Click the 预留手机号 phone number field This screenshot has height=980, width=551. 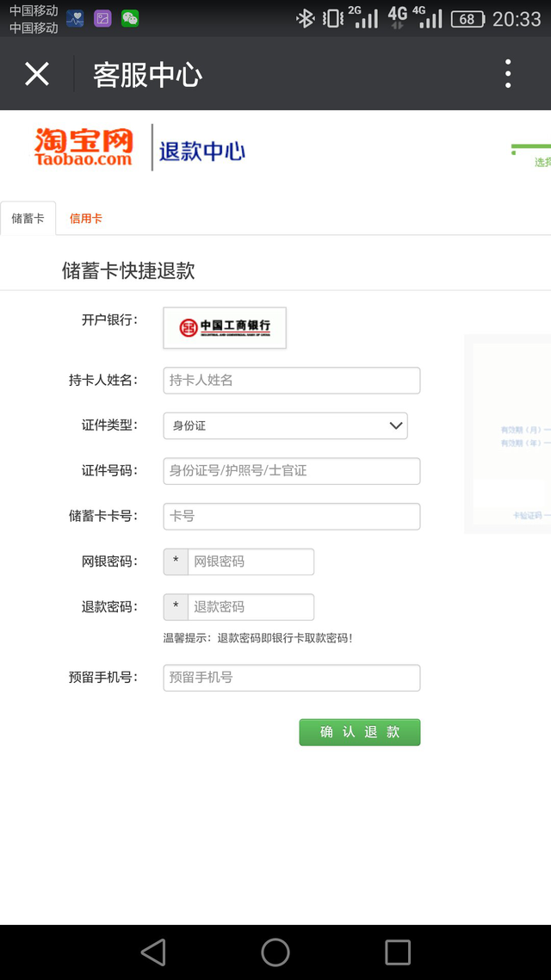tap(291, 678)
